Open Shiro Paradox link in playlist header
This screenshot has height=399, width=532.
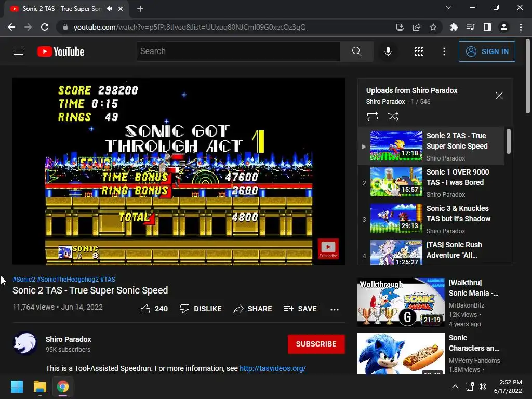[x=385, y=102]
